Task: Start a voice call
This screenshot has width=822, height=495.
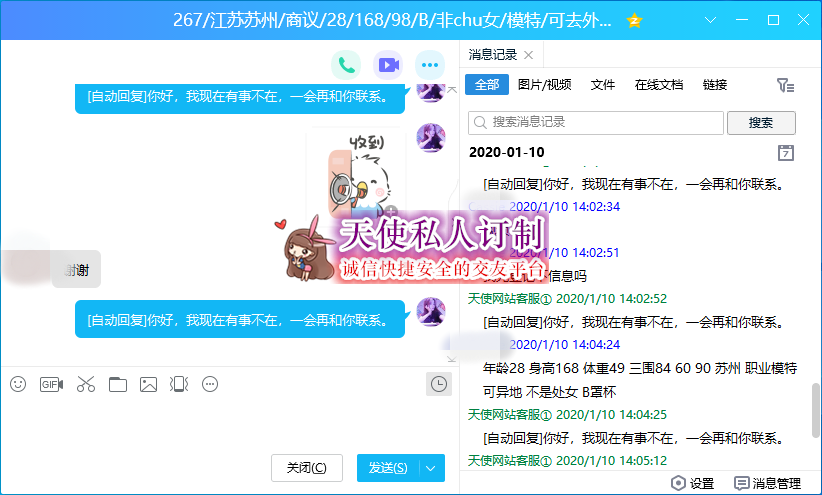Action: coord(347,66)
